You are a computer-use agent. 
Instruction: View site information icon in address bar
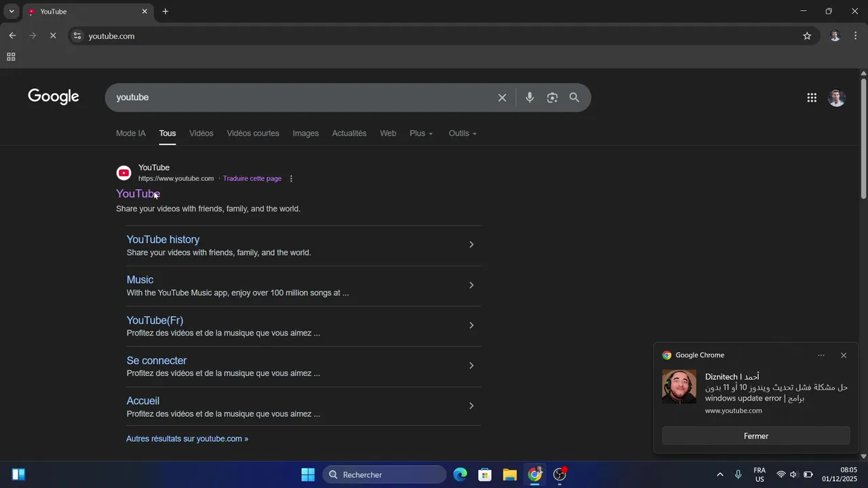coord(77,36)
